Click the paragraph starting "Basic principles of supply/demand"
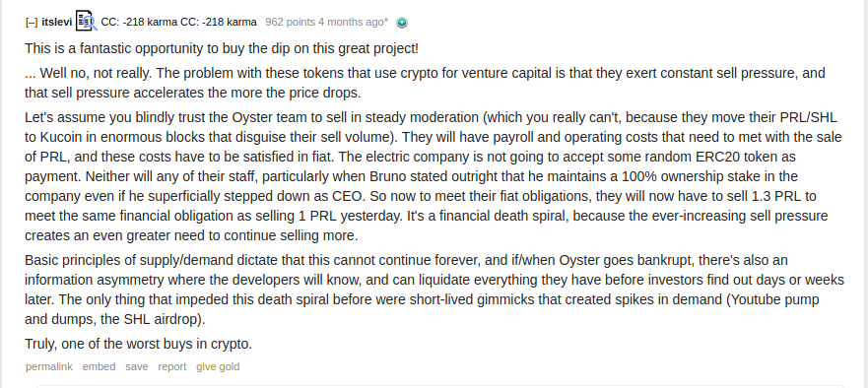Screen dimensions: 868x388 [x=434, y=291]
